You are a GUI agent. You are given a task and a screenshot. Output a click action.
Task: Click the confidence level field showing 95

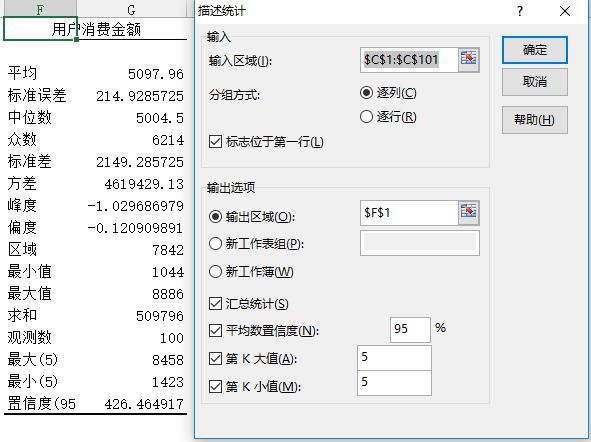pos(410,329)
